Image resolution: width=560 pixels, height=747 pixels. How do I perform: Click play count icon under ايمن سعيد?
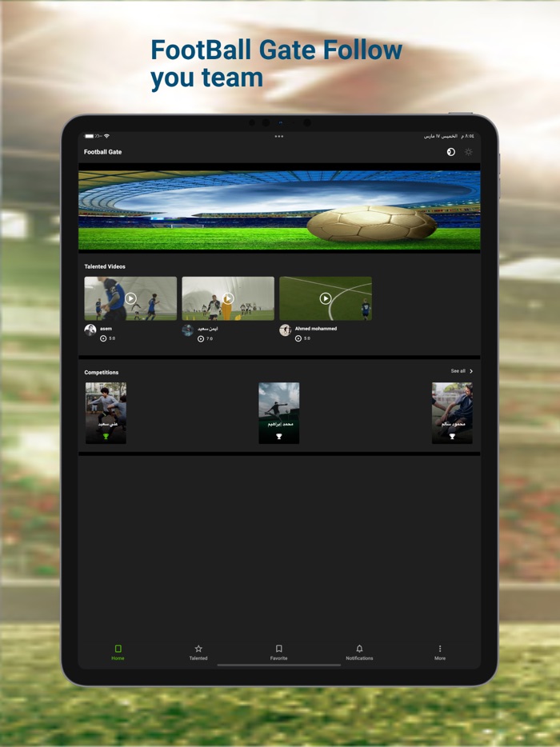coord(201,339)
